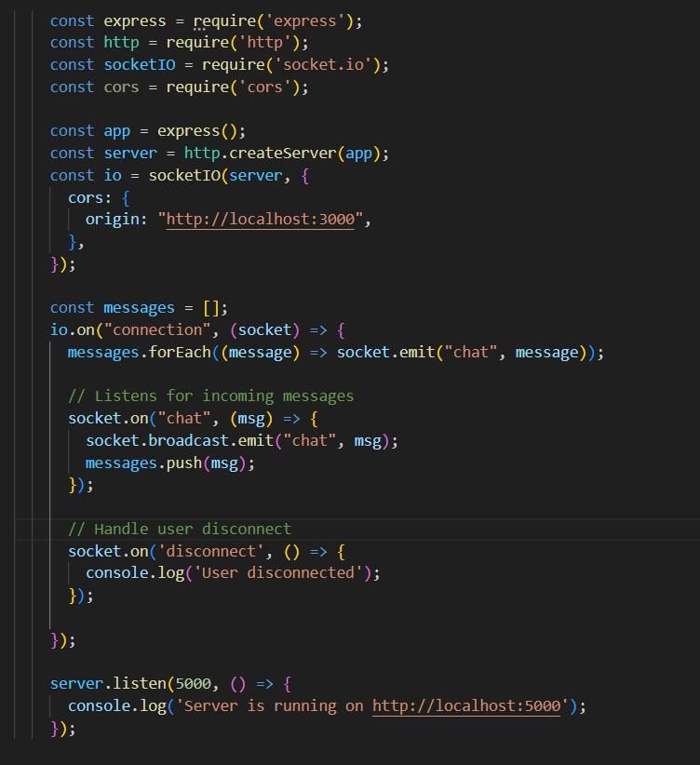Viewport: 700px width, 765px height.
Task: Click the forEach method name
Action: (180, 352)
